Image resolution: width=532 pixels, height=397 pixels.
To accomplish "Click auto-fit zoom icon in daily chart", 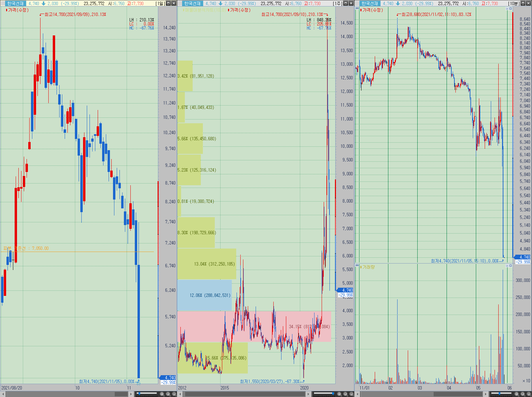I will click(x=174, y=394).
